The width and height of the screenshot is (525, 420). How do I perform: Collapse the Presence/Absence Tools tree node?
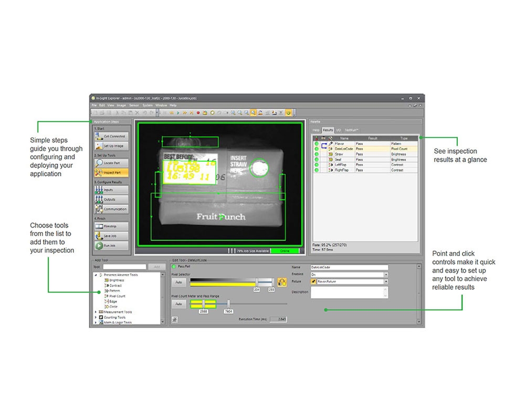96,275
